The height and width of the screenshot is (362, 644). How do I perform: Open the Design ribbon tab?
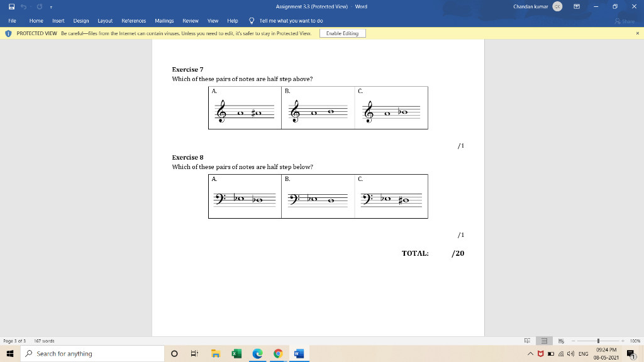coord(81,21)
